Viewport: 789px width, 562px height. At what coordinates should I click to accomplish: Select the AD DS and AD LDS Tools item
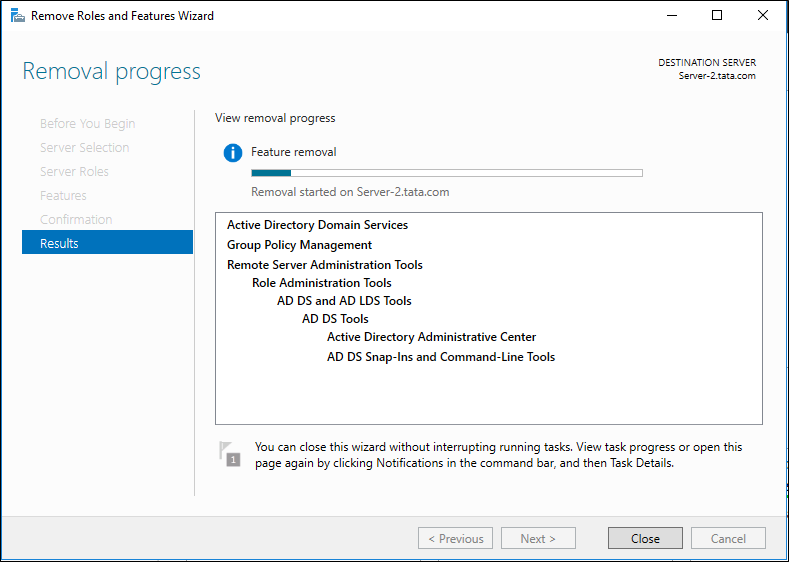click(x=344, y=301)
